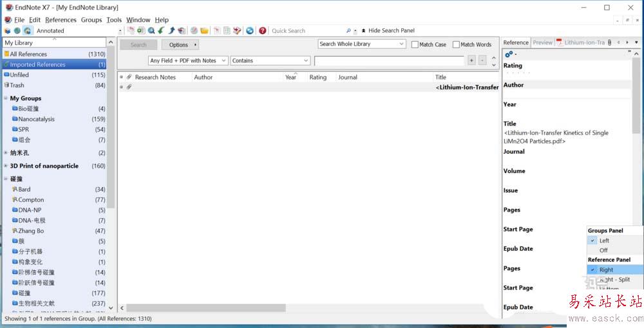Open EndNote Help red question icon
This screenshot has height=328, width=644.
[x=263, y=31]
